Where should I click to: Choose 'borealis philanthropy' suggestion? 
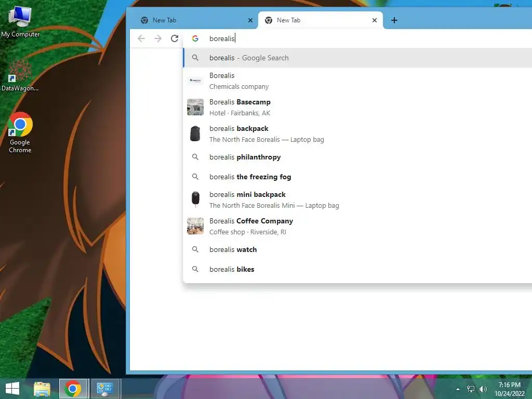click(x=357, y=157)
